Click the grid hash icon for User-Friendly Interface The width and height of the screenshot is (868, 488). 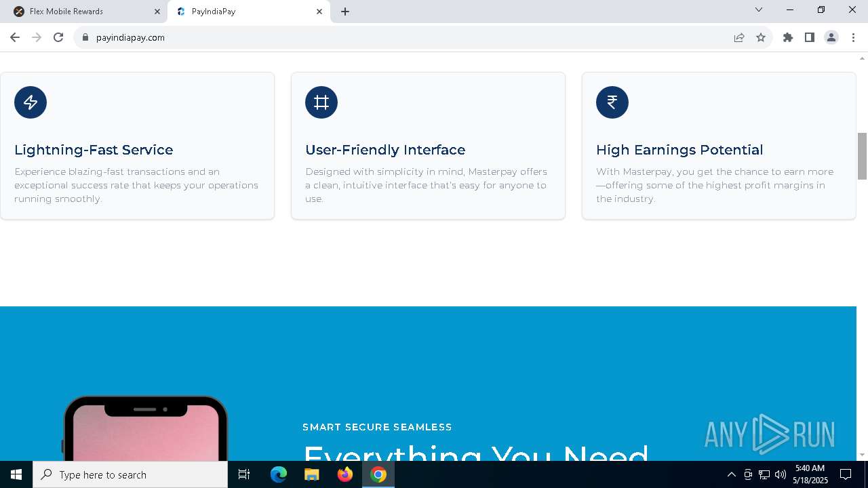tap(321, 102)
